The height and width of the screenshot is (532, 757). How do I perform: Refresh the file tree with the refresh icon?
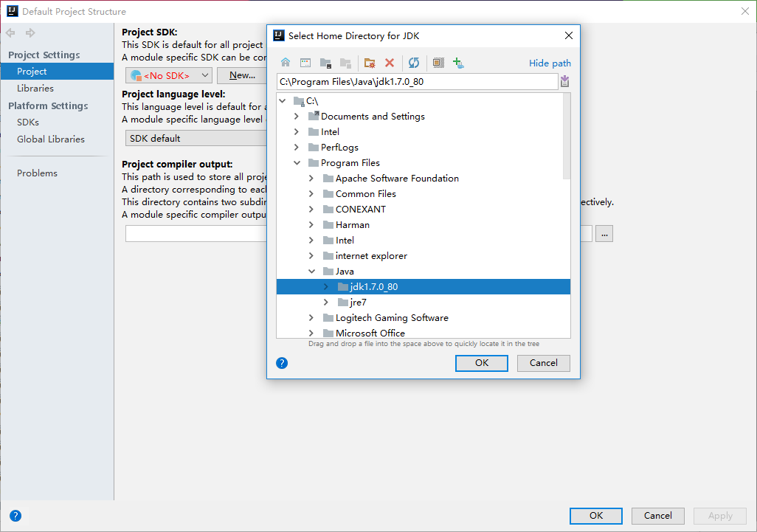click(414, 63)
